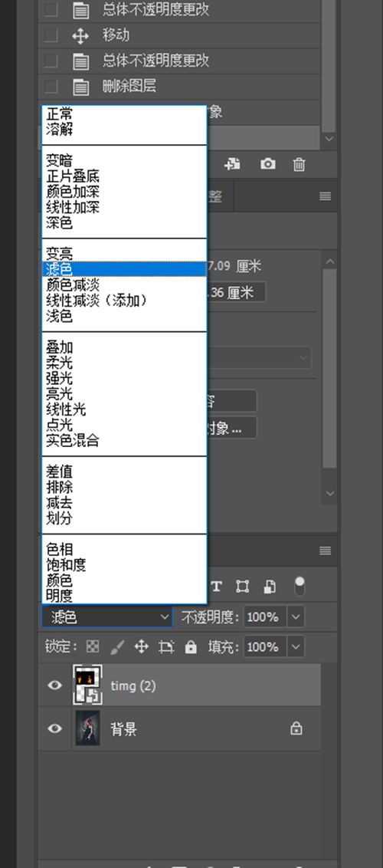Hide the 背景 layer
The image size is (383, 868).
coord(54,728)
